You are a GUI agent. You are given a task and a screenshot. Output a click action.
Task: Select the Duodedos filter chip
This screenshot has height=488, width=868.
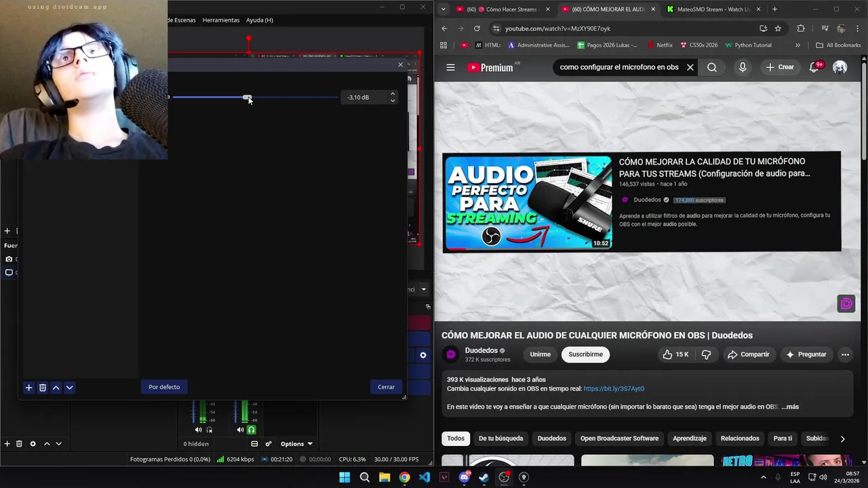(x=552, y=439)
